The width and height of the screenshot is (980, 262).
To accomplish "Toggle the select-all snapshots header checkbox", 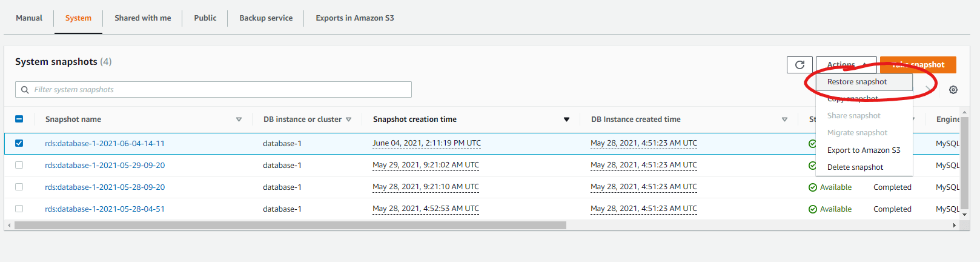I will click(x=19, y=119).
